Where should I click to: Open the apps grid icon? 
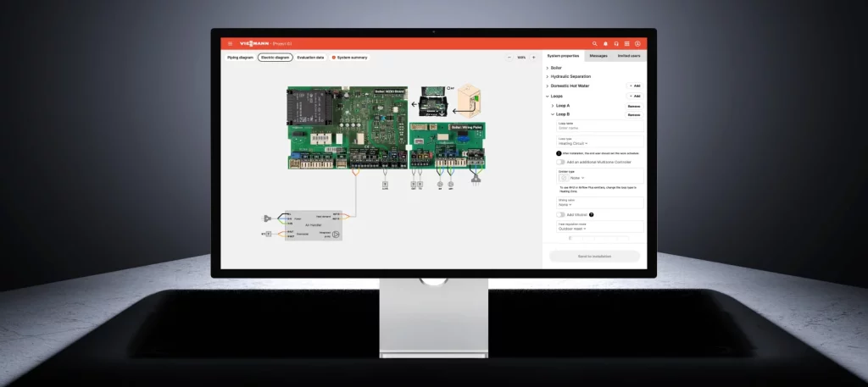coord(626,43)
